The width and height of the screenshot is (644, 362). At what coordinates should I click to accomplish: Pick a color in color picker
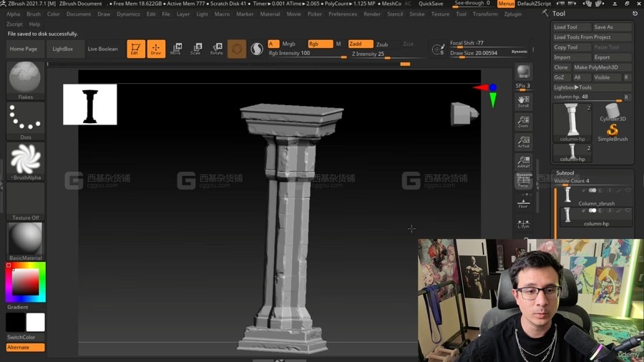click(26, 283)
